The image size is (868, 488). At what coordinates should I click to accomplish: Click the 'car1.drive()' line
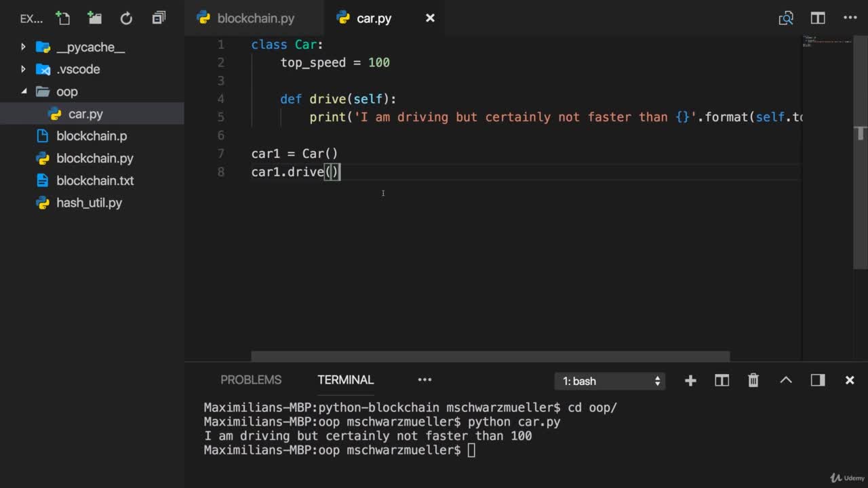pyautogui.click(x=295, y=172)
